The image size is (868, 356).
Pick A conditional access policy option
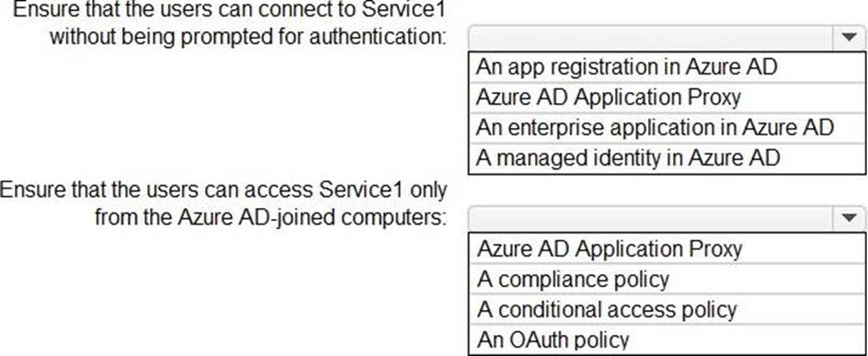pos(667,309)
